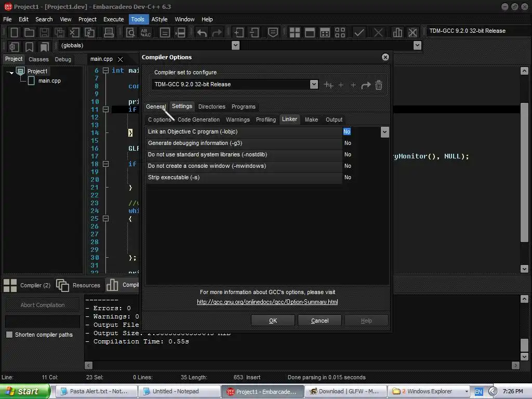This screenshot has height=399, width=532.
Task: Click the Windows start button
Action: 25,391
